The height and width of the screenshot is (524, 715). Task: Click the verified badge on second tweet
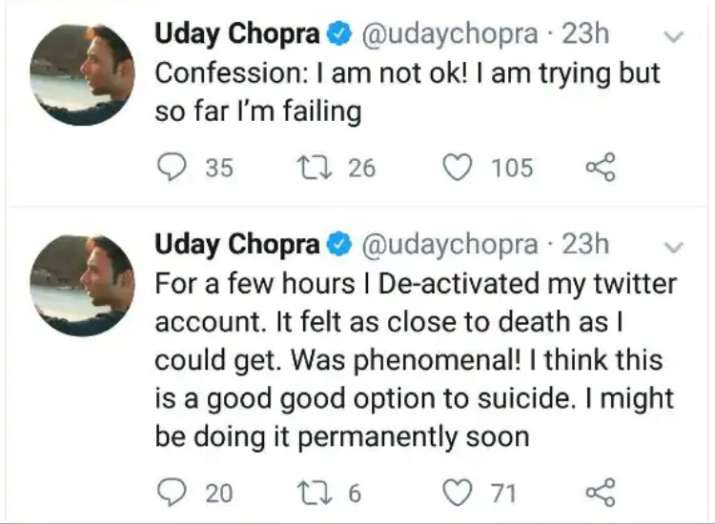(339, 245)
